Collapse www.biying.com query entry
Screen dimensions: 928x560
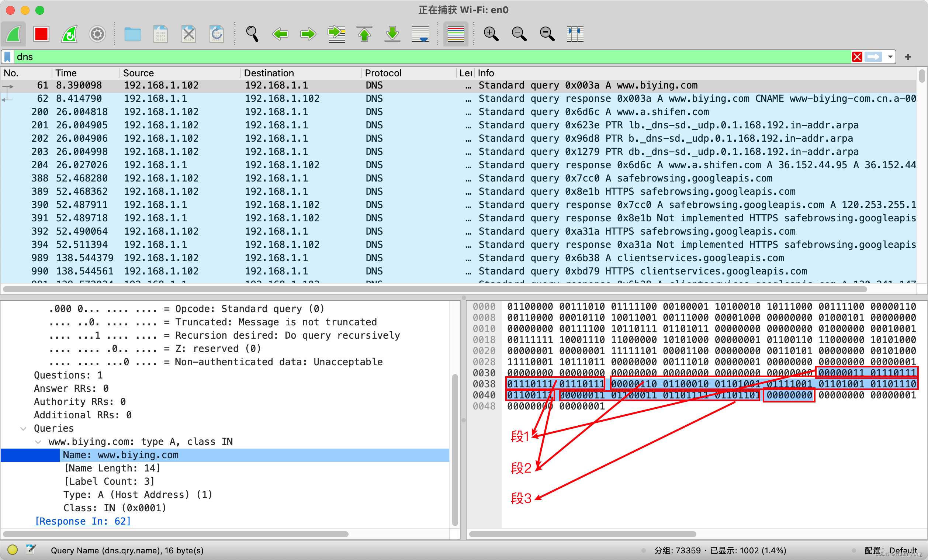[38, 442]
